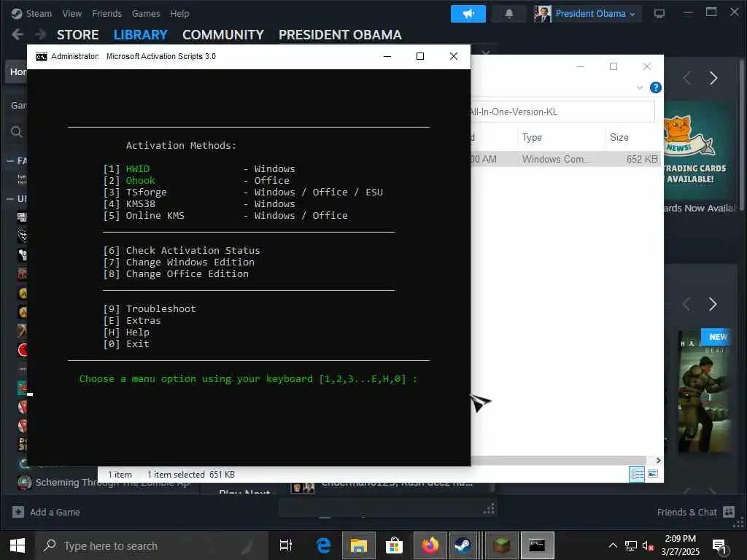Screen dimensions: 747x560
Task: Open the Games menu in Steam
Action: coord(146,13)
